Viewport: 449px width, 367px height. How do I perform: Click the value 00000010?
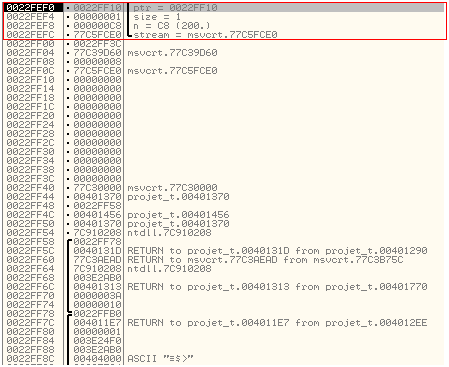pyautogui.click(x=97, y=305)
